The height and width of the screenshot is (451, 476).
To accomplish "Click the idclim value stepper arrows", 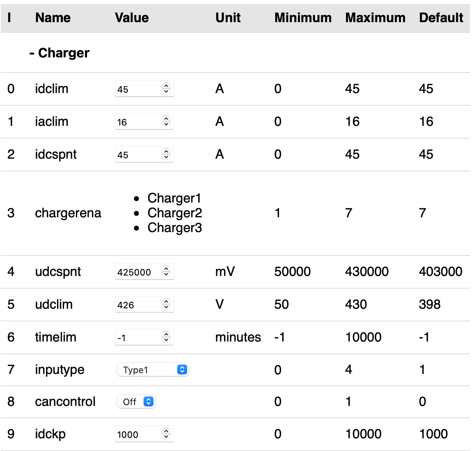I will [x=166, y=89].
